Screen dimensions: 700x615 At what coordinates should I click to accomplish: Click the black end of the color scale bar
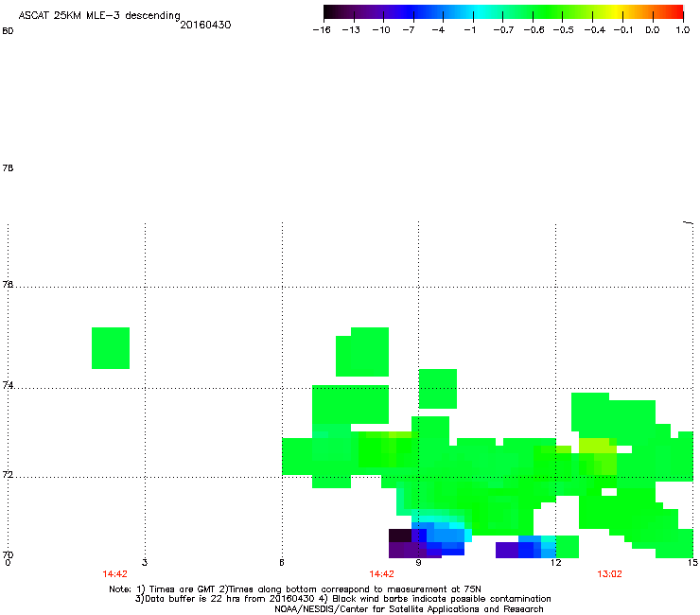click(330, 11)
